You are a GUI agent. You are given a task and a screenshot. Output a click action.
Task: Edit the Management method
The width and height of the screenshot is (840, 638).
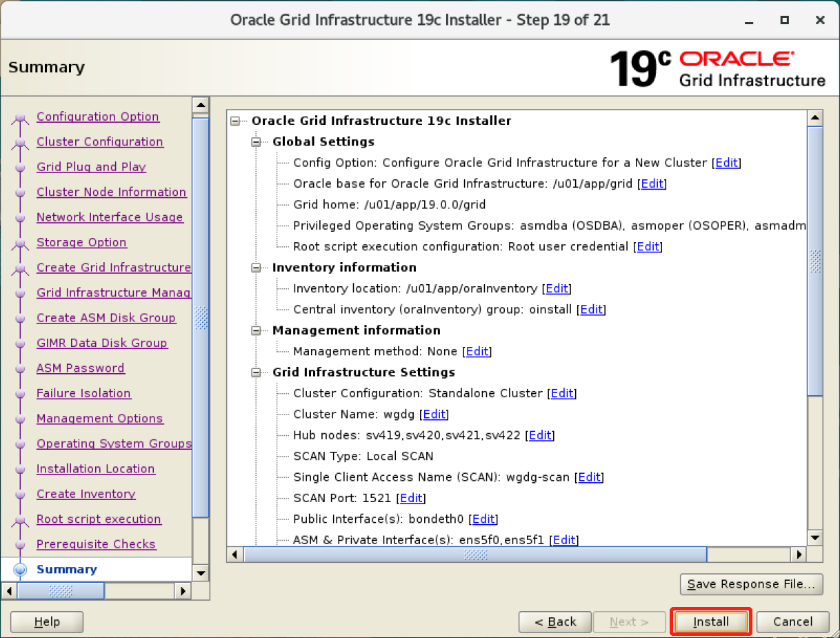477,351
